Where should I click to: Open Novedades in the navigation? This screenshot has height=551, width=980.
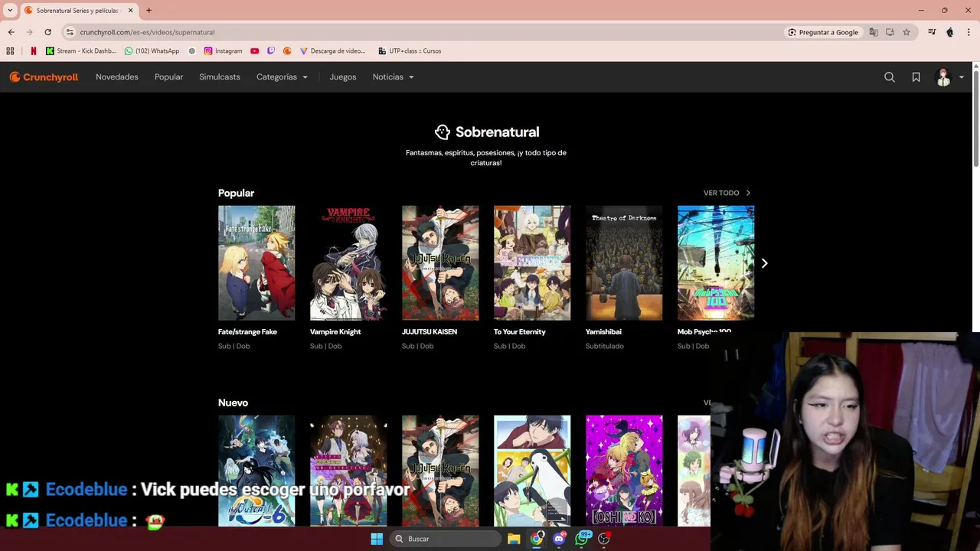[117, 77]
